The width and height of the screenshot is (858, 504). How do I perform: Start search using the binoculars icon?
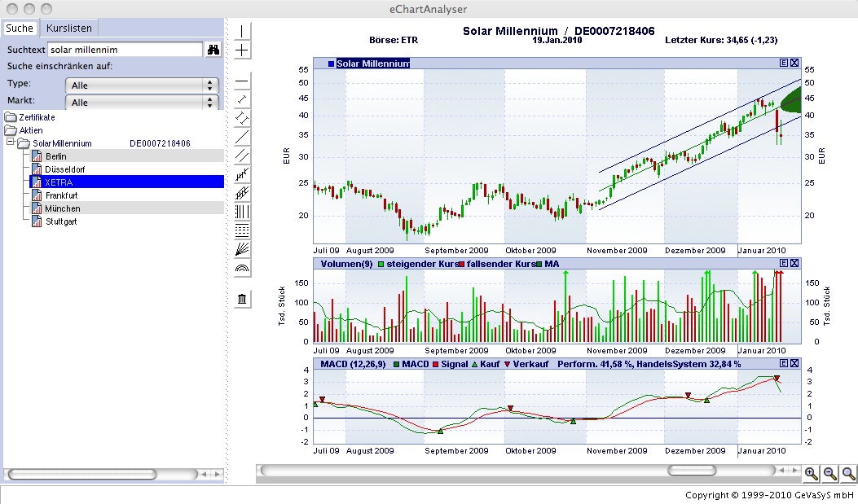pyautogui.click(x=213, y=49)
